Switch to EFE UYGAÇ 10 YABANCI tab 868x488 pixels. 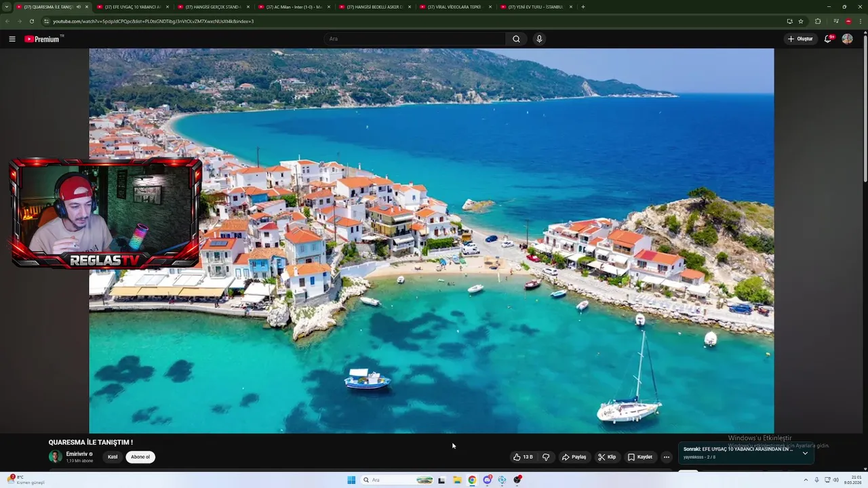coord(132,7)
